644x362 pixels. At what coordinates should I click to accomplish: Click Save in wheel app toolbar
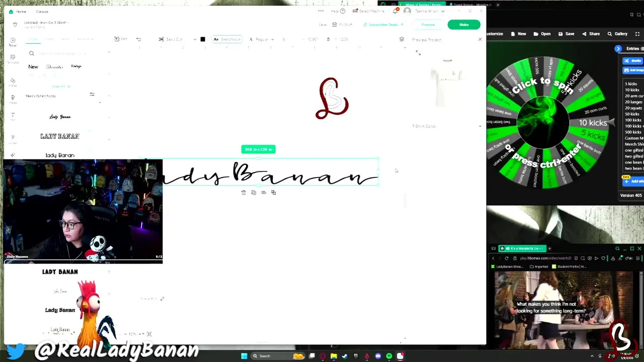567,34
